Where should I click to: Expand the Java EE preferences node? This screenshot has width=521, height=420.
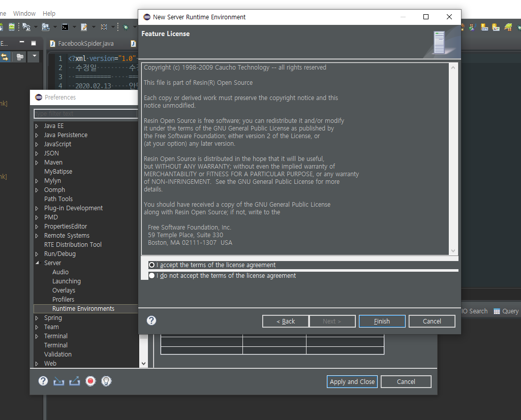pyautogui.click(x=37, y=126)
